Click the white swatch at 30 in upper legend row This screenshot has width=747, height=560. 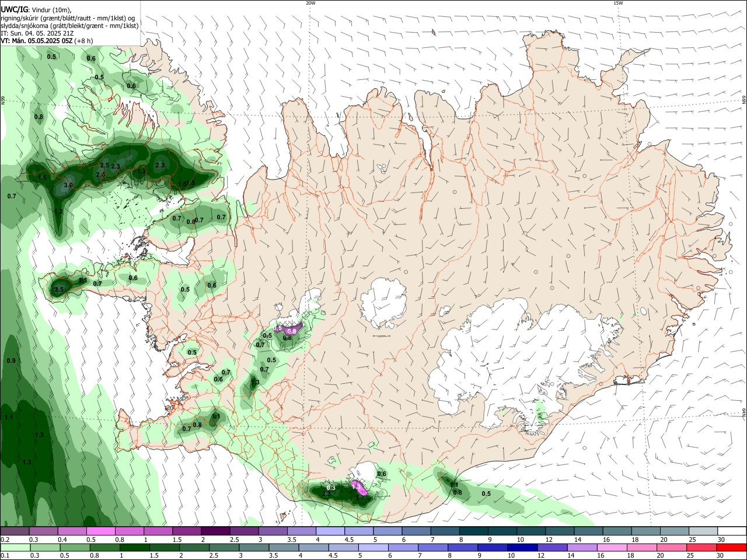point(732,531)
